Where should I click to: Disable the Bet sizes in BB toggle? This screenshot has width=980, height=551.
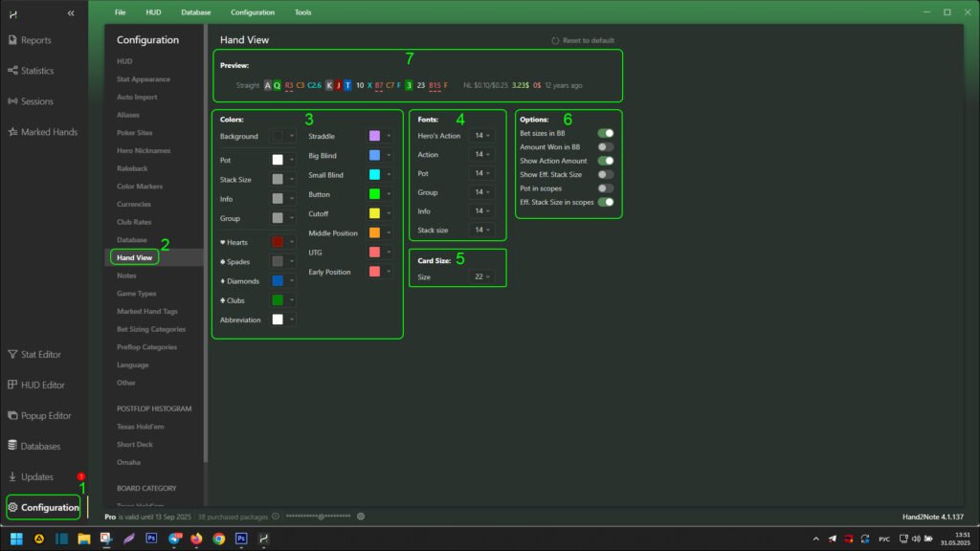[x=605, y=134]
